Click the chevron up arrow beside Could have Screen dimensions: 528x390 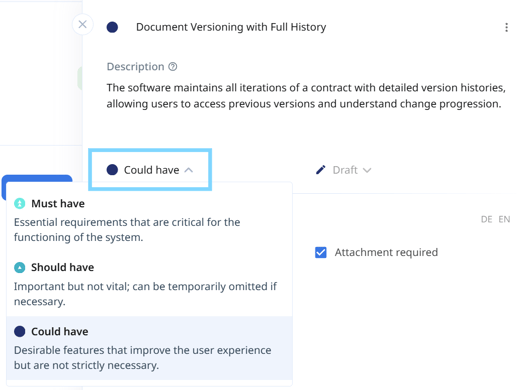189,170
